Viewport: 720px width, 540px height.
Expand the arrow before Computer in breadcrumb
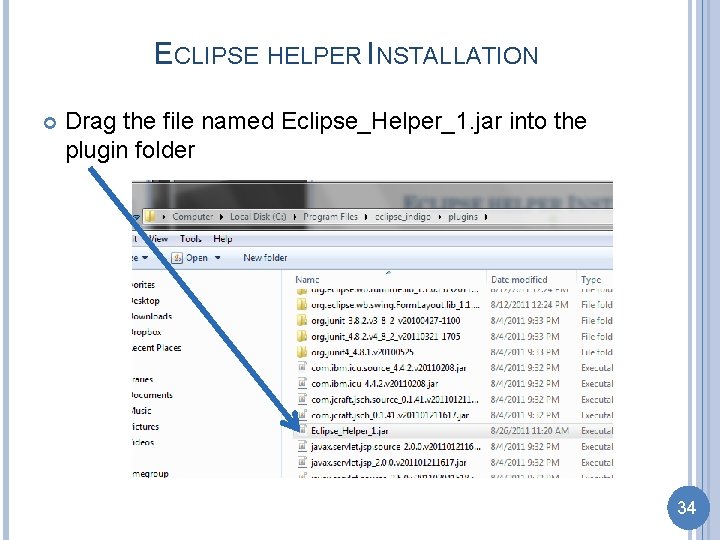pos(164,217)
